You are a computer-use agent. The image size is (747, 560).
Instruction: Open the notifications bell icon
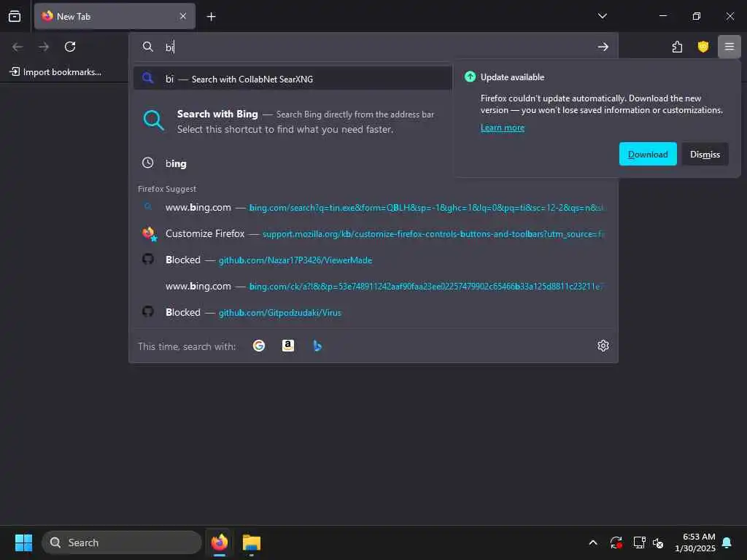[727, 542]
